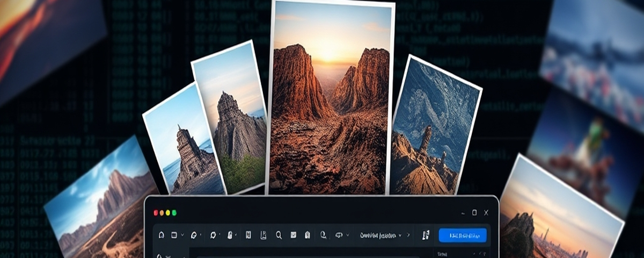Click the clipboard building icon in toolbar
Image resolution: width=644 pixels, height=258 pixels.
pyautogui.click(x=308, y=235)
